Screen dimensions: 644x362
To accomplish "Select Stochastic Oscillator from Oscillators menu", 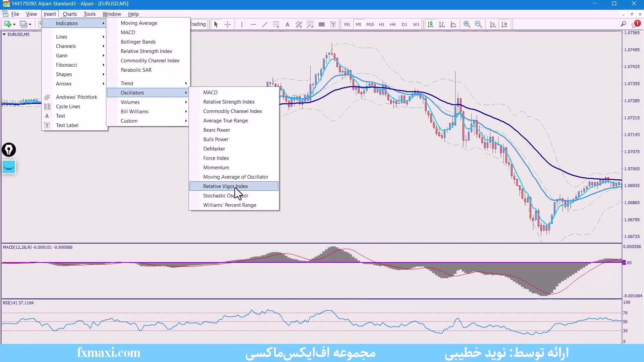I will [x=225, y=195].
